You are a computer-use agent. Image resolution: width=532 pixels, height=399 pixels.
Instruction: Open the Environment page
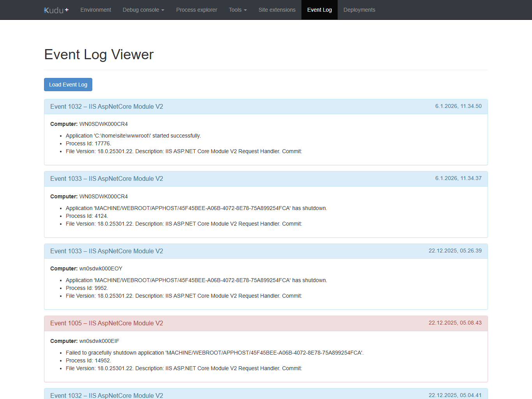[x=95, y=10]
